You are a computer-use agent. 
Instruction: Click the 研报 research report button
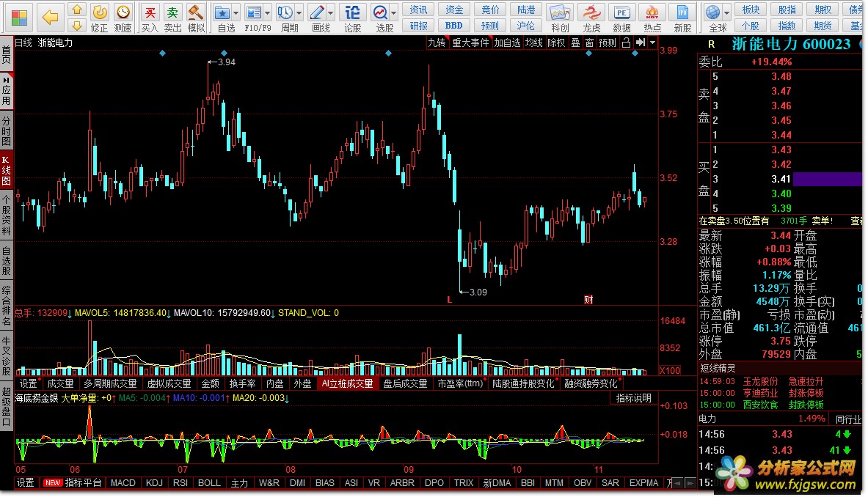418,26
